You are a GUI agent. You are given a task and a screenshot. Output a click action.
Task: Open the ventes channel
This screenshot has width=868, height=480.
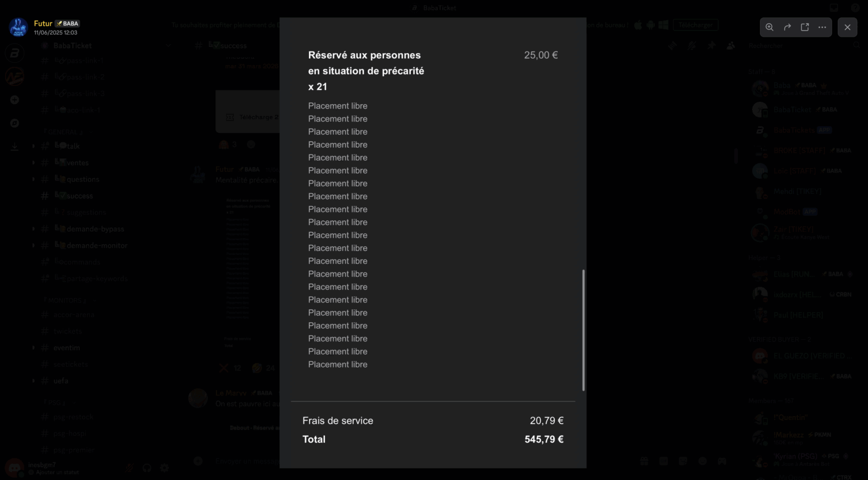click(77, 163)
